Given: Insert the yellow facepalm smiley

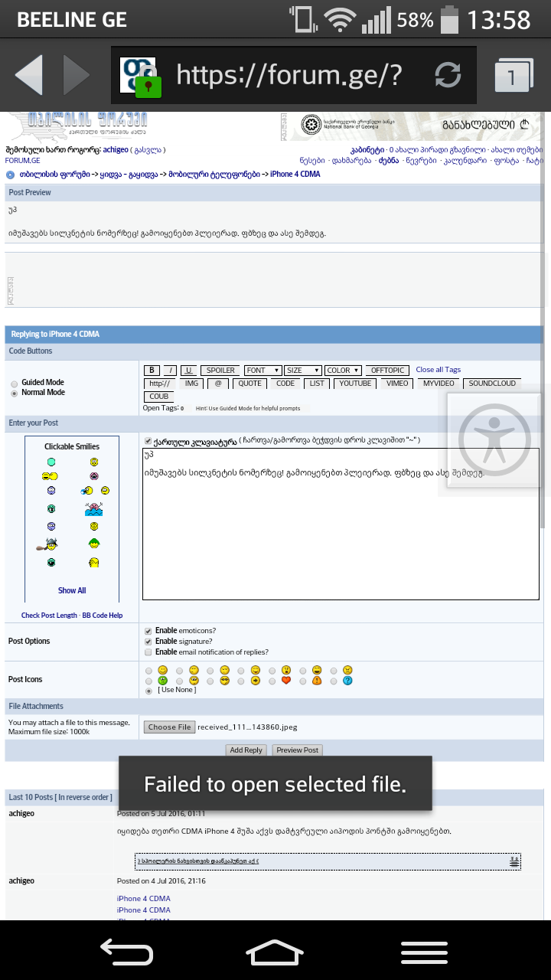Looking at the screenshot, I should point(93,563).
